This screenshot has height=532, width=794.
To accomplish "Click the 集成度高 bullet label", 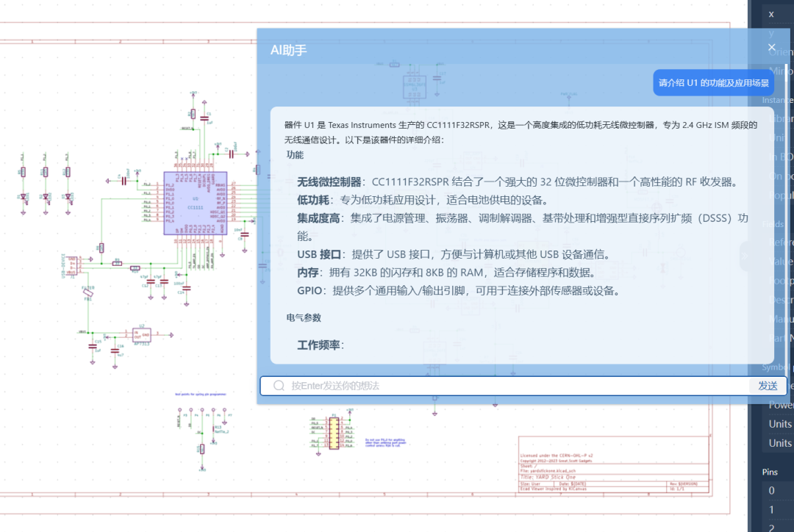I will click(x=318, y=219).
